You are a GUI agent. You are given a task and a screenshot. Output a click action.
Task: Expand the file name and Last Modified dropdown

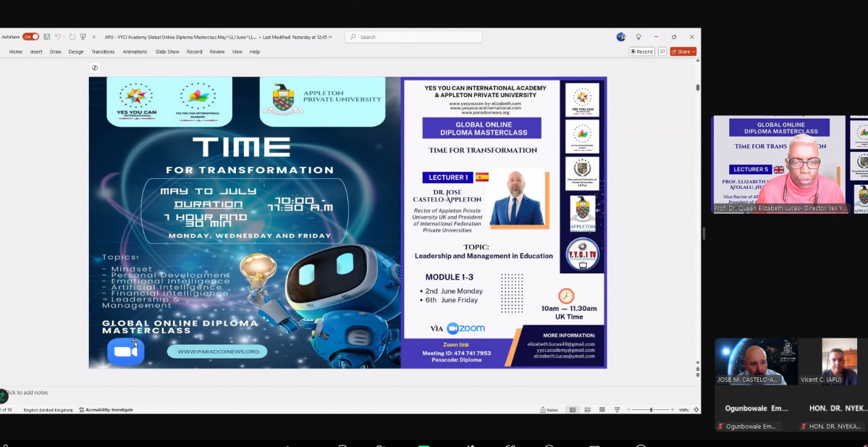[x=331, y=37]
